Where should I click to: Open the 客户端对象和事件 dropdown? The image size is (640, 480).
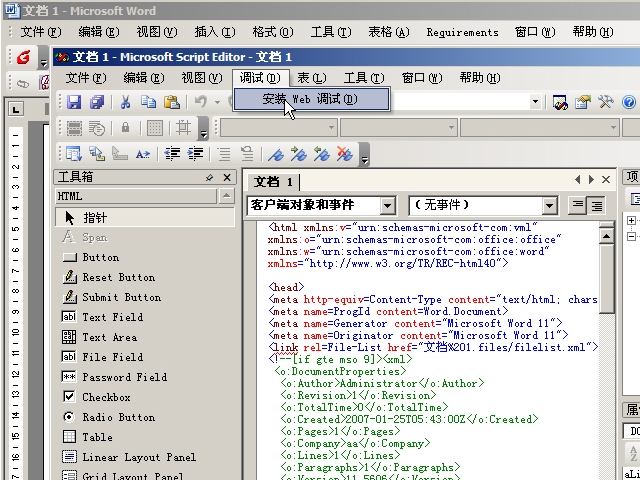click(x=387, y=205)
